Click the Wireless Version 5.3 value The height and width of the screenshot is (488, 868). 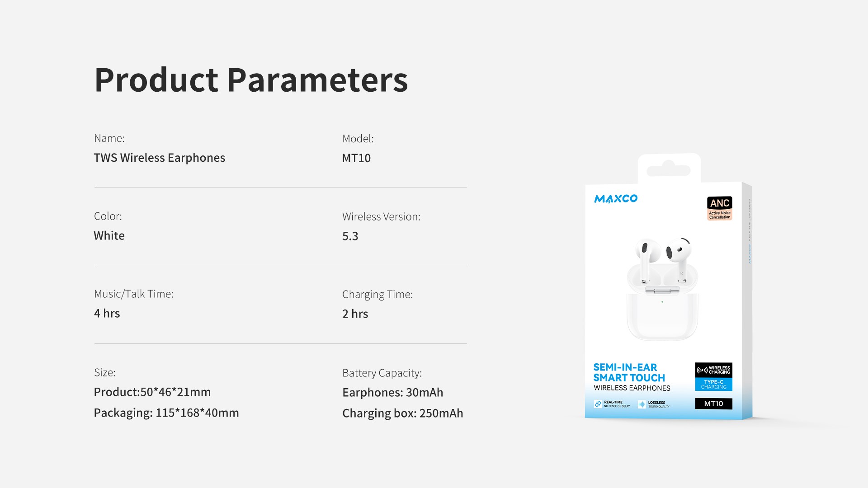pos(350,236)
